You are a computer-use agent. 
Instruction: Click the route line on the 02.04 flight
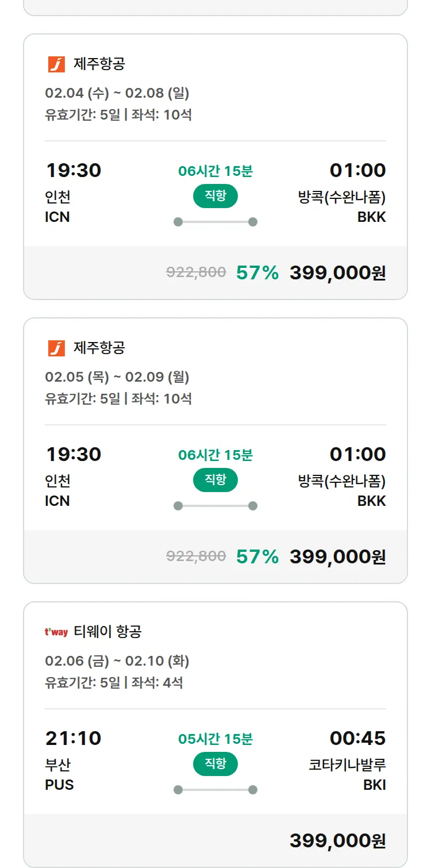coord(215,222)
